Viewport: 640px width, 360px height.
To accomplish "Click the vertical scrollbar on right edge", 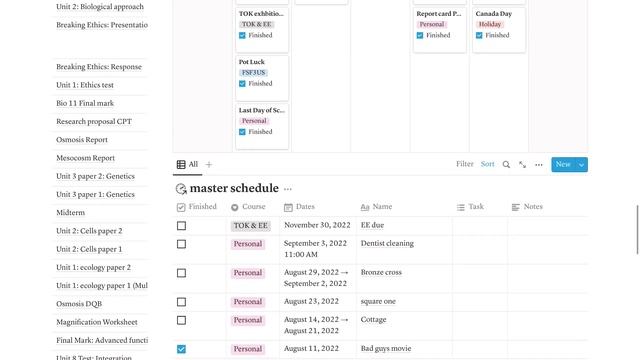I will [638, 230].
